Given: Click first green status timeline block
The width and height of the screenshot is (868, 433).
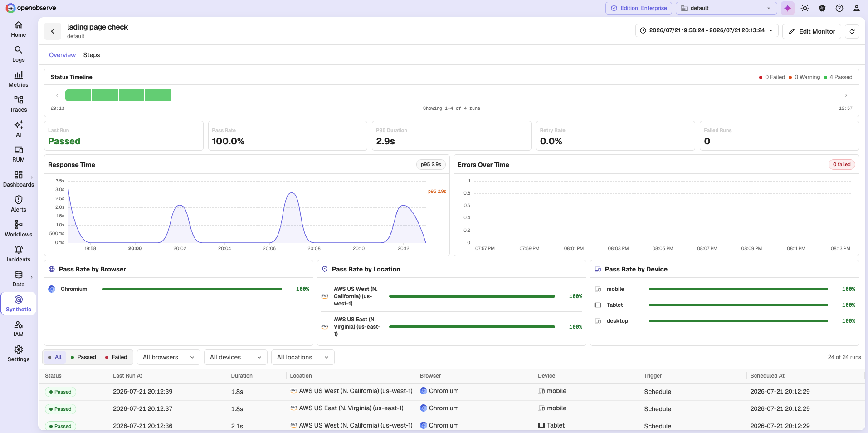Looking at the screenshot, I should coord(78,95).
